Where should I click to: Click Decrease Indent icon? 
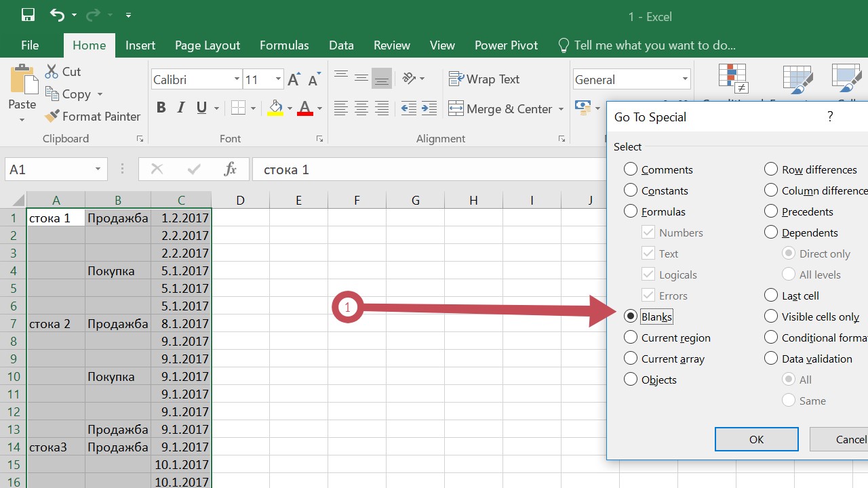(x=409, y=108)
